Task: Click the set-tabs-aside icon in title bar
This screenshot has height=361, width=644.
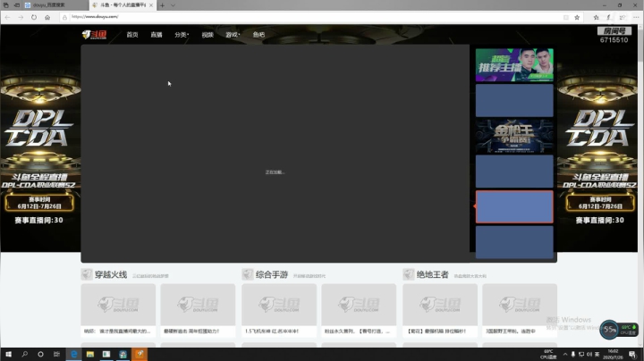Action: 17,5
